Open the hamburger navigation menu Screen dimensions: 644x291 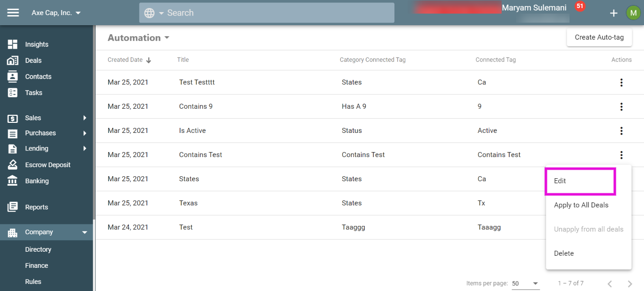[x=13, y=13]
